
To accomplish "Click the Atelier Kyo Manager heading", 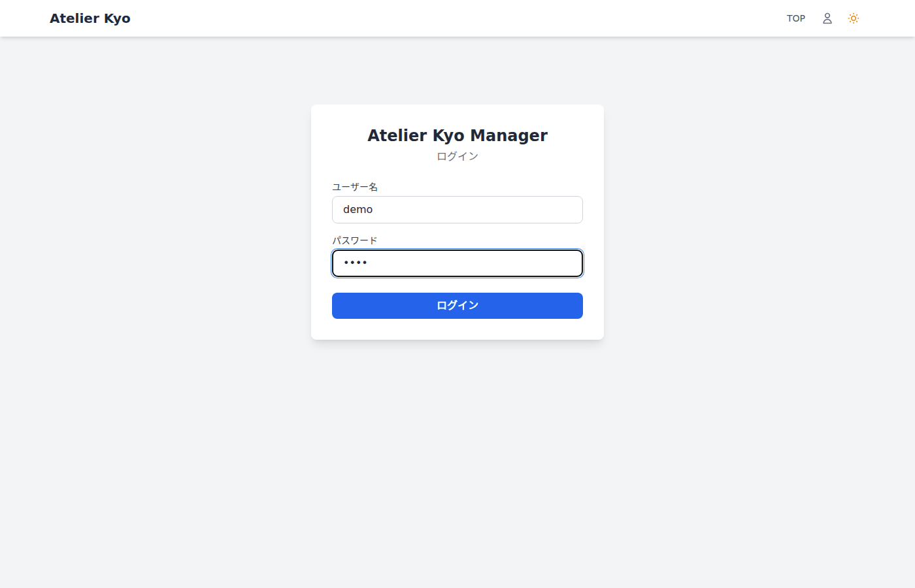I will [457, 135].
